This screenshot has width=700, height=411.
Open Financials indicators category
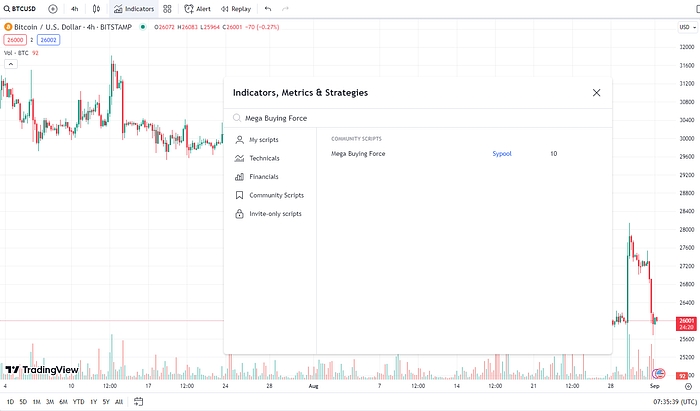pyautogui.click(x=263, y=176)
